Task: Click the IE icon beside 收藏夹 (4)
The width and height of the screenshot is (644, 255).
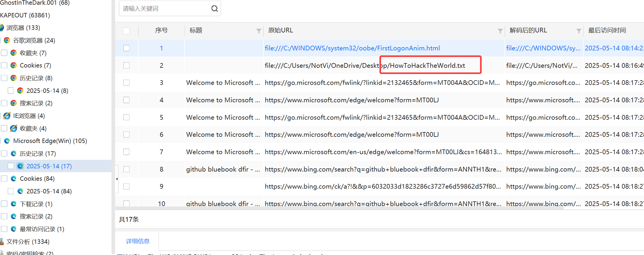Action: [13, 128]
